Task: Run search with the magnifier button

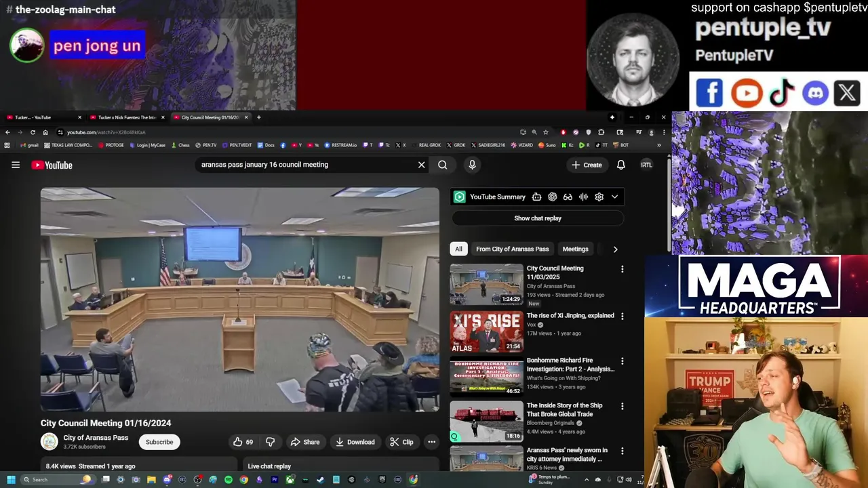Action: pos(442,165)
